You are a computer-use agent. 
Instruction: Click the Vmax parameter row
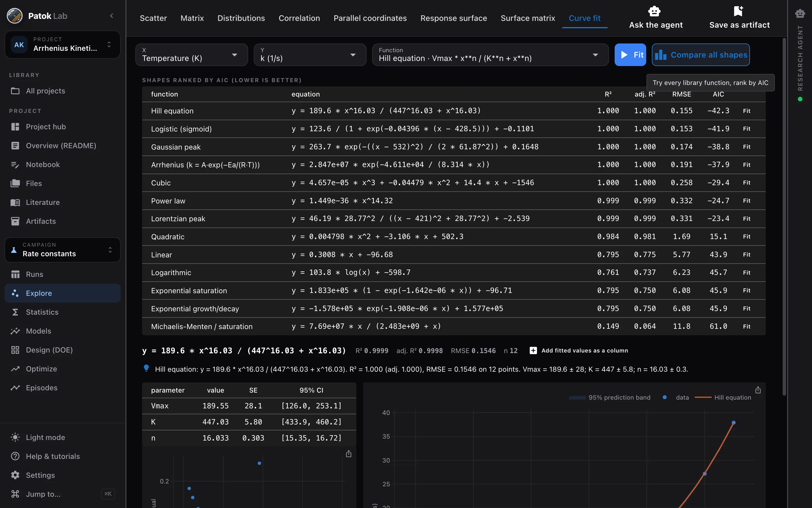[x=249, y=406]
